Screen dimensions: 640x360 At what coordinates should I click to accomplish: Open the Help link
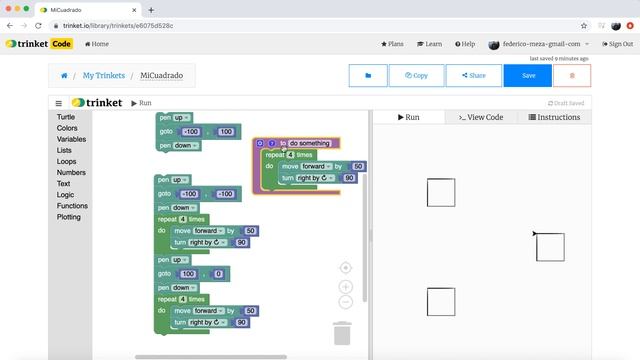coord(465,44)
